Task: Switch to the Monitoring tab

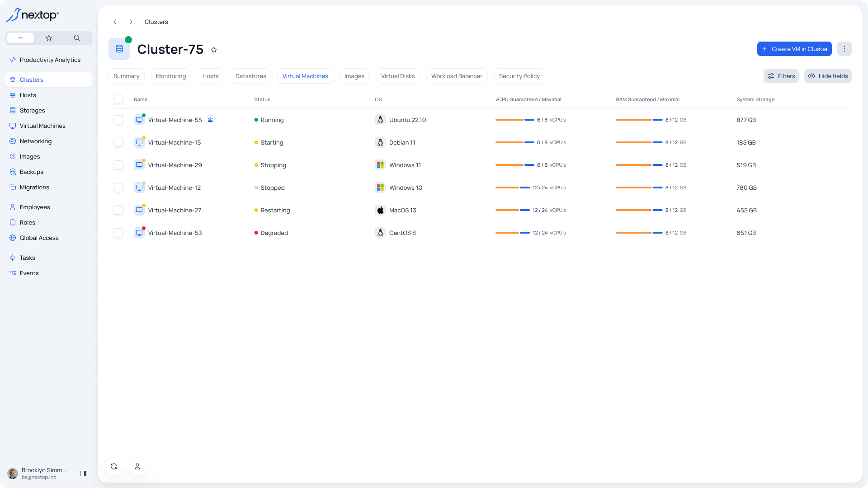Action: (171, 76)
